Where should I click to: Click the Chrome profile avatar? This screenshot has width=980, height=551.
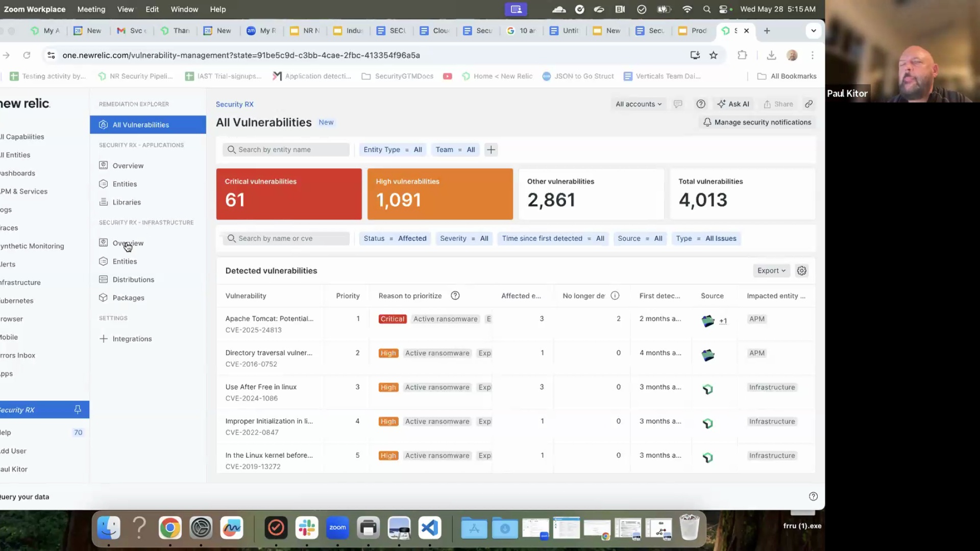pyautogui.click(x=792, y=55)
